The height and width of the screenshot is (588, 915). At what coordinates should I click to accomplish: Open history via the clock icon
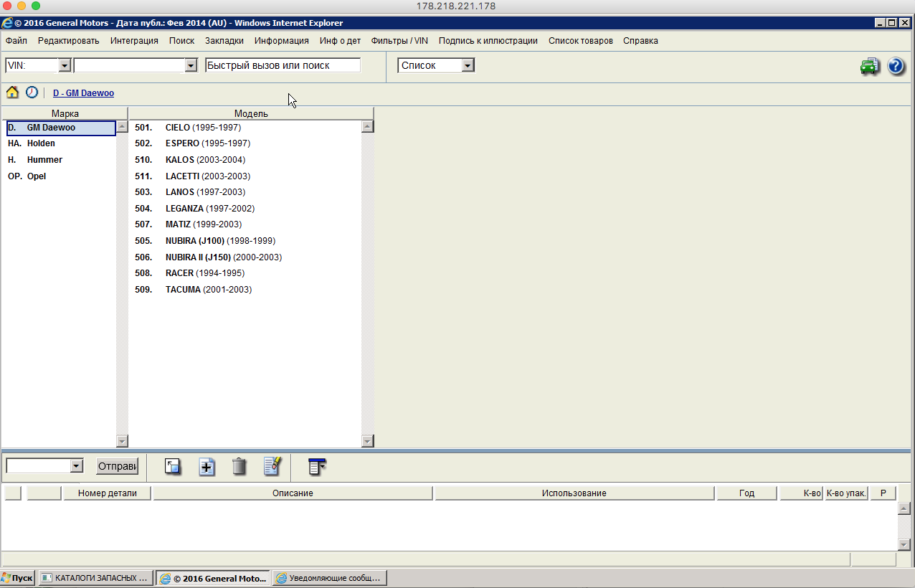[32, 93]
